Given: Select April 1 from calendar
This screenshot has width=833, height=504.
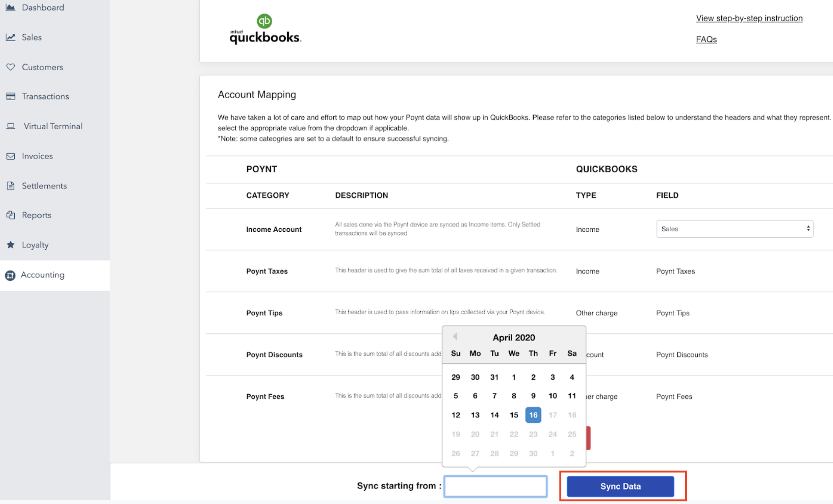Looking at the screenshot, I should point(513,377).
